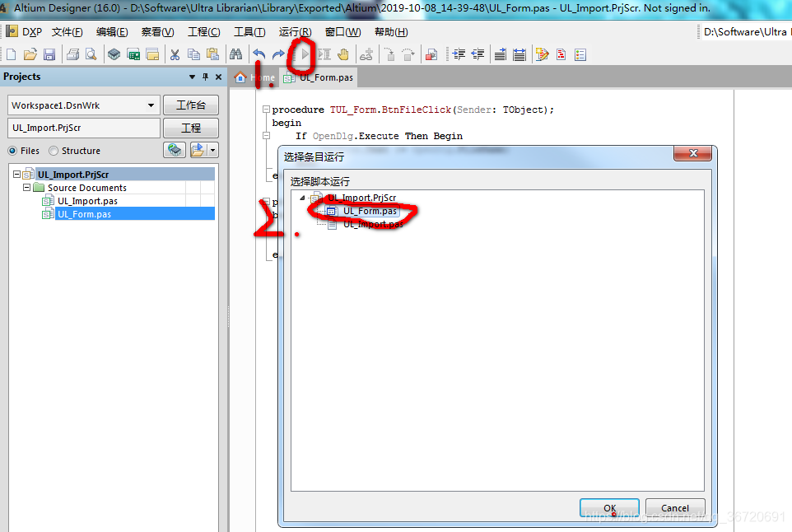Click the Devices view chip icon
This screenshot has height=532, width=792.
[x=114, y=54]
